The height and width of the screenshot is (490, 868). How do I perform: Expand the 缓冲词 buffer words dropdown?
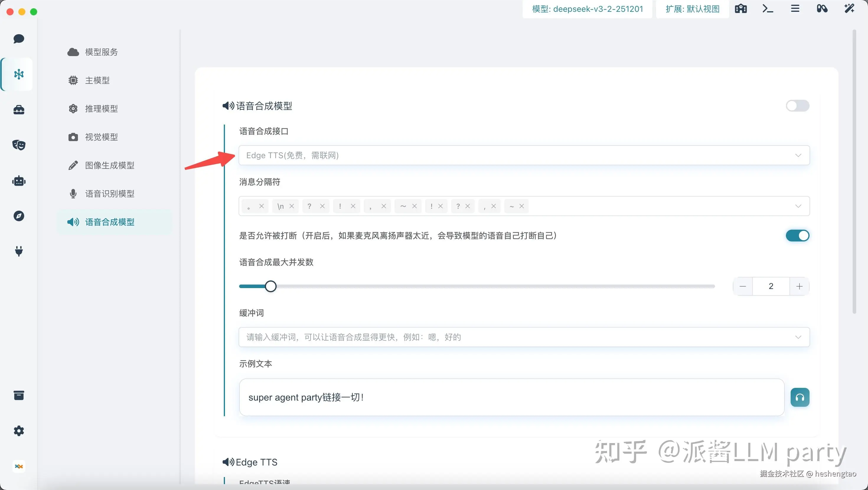798,337
